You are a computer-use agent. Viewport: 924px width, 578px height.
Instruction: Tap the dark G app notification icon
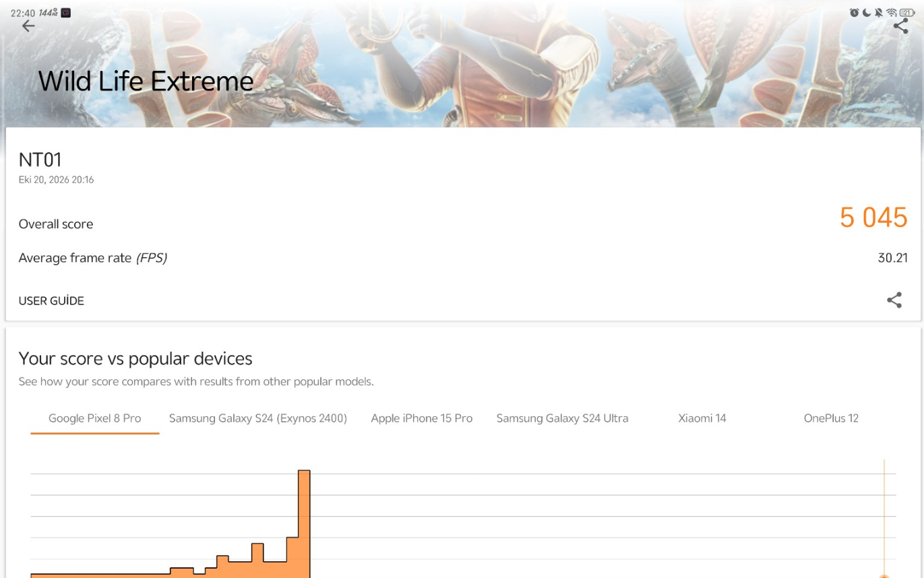click(x=65, y=13)
